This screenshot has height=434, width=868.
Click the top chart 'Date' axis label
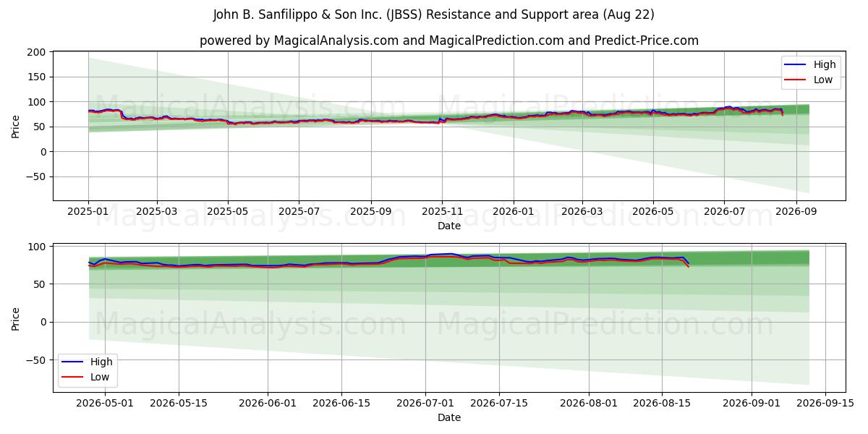449,226
